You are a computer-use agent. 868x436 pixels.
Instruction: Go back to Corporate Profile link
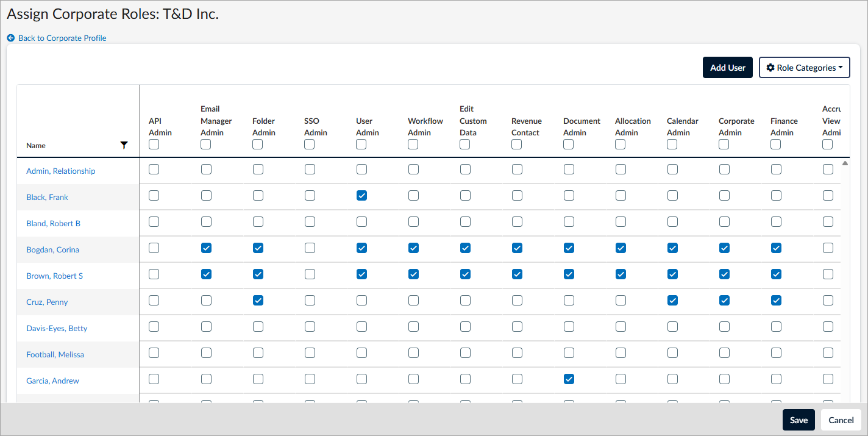pos(62,38)
